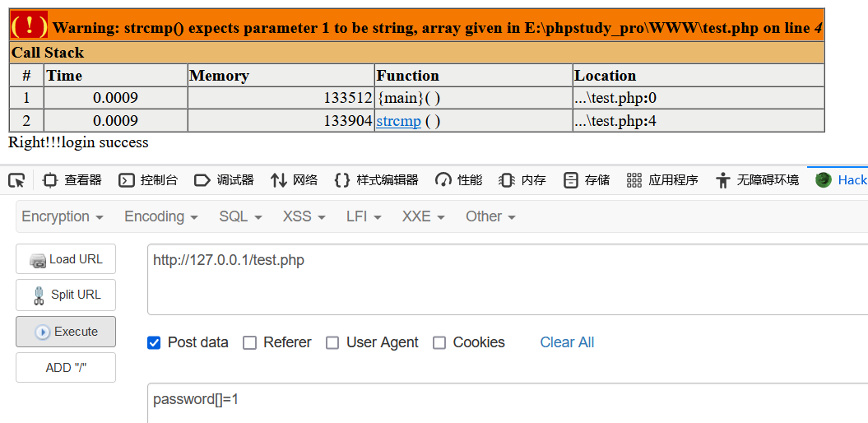Click the Style Editor (样式编辑器) braces icon
Screen dimensions: 868x423
point(343,180)
